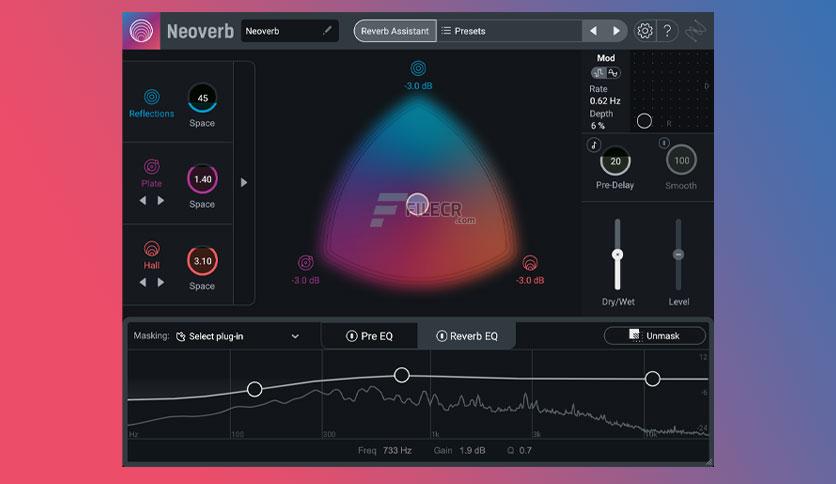836x484 pixels.
Task: Open the Masking Select plug-in dropdown
Action: pyautogui.click(x=237, y=336)
